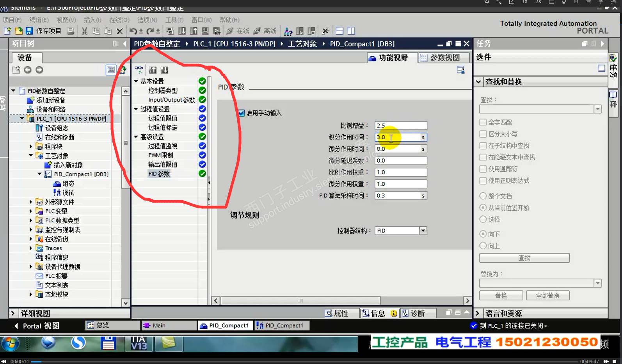Expand the 程序块 tree node
The height and width of the screenshot is (364, 622).
(31, 146)
